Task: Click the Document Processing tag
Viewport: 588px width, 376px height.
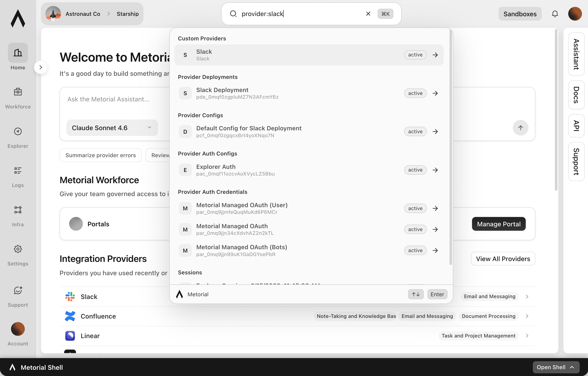Action: pyautogui.click(x=488, y=316)
